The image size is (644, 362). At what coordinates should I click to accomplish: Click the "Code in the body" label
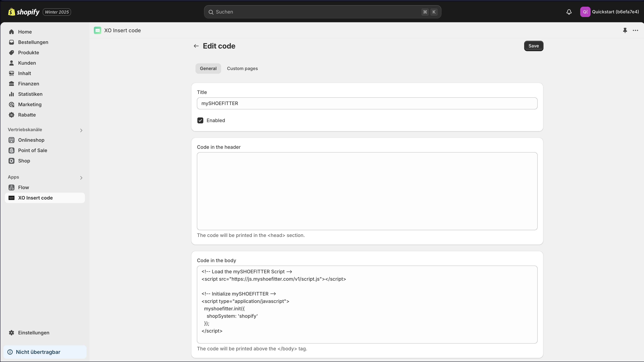click(216, 260)
